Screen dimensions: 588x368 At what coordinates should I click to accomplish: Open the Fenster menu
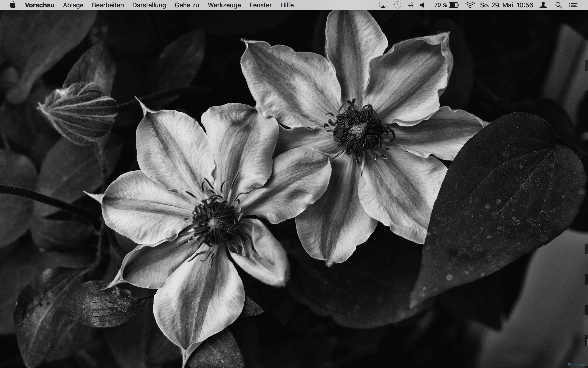pyautogui.click(x=260, y=5)
